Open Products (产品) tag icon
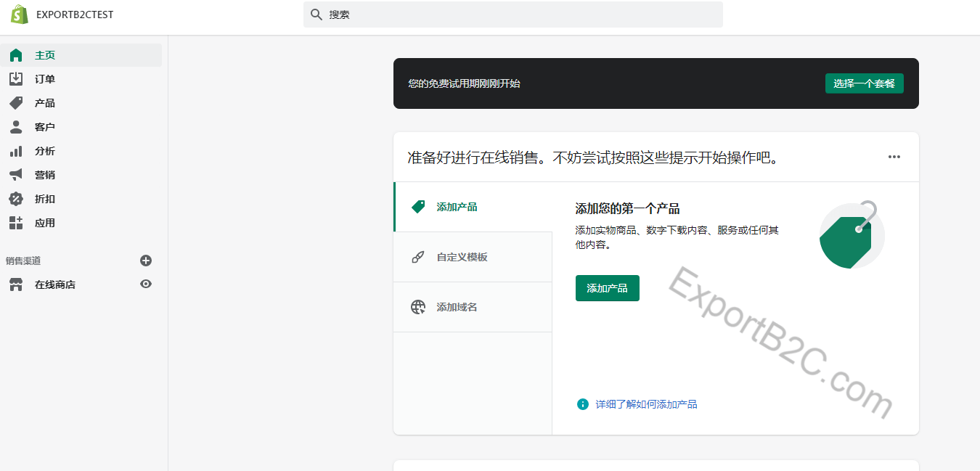 [x=16, y=103]
